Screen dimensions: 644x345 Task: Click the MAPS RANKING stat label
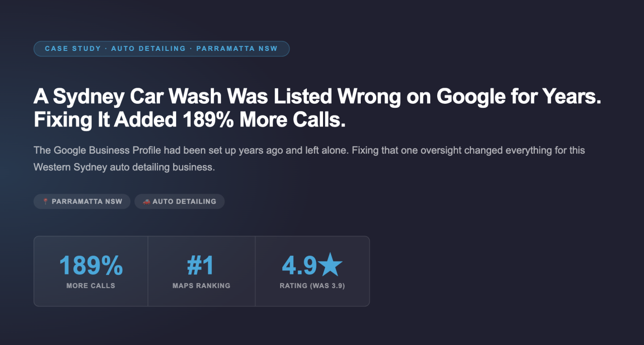pyautogui.click(x=201, y=286)
